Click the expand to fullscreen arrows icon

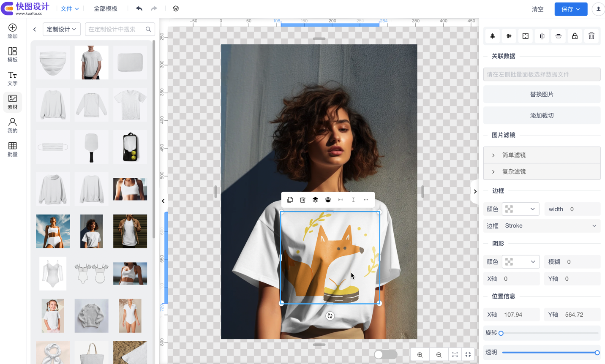[455, 355]
